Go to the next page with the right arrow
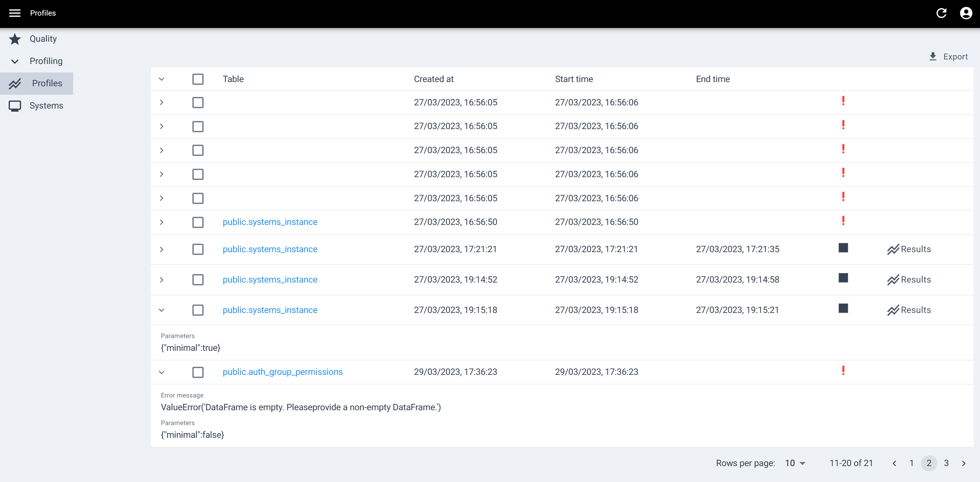Screen dimensions: 980x482 pyautogui.click(x=964, y=463)
